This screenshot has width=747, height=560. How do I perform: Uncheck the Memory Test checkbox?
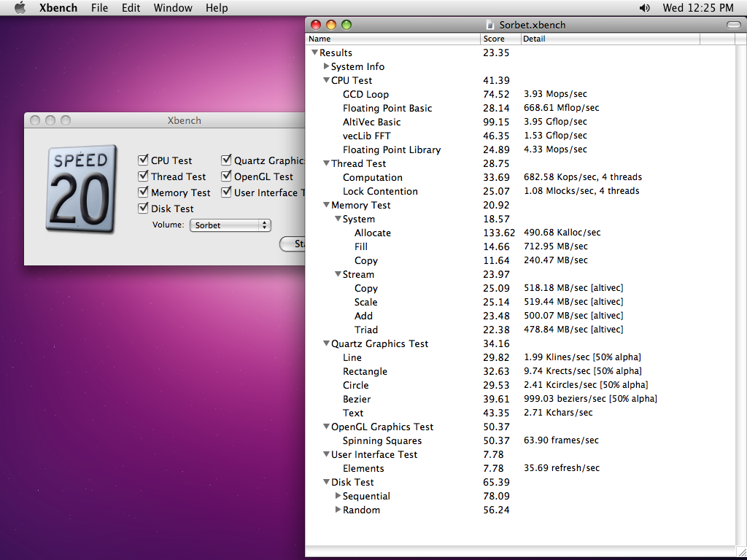pos(143,192)
